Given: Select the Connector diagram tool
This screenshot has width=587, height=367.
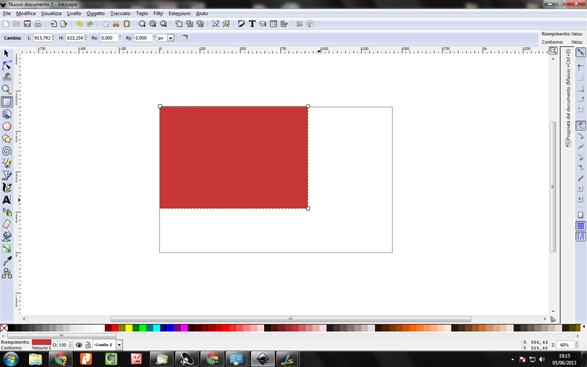Looking at the screenshot, I should coord(6,273).
